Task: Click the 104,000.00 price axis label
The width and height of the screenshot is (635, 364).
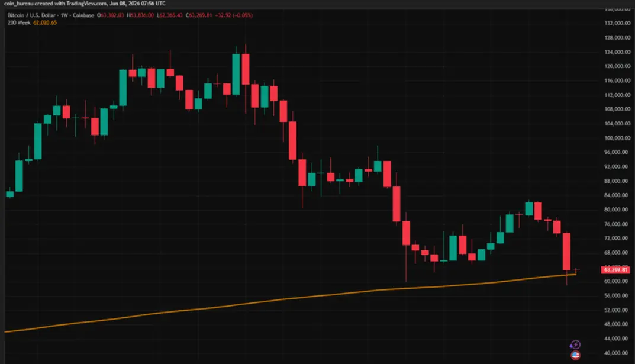Action: coord(617,124)
